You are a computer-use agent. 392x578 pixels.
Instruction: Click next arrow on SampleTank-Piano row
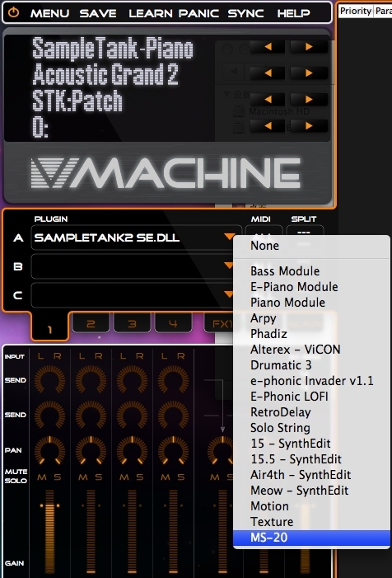coord(309,47)
